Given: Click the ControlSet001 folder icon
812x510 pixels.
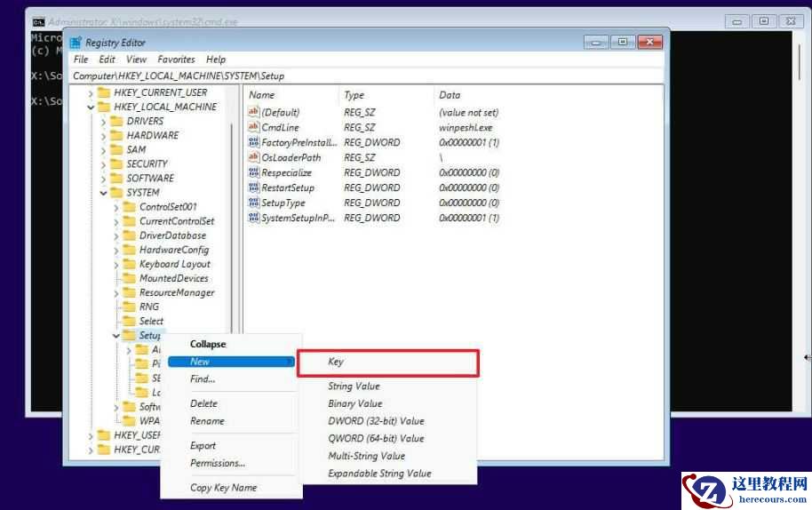Looking at the screenshot, I should (129, 207).
